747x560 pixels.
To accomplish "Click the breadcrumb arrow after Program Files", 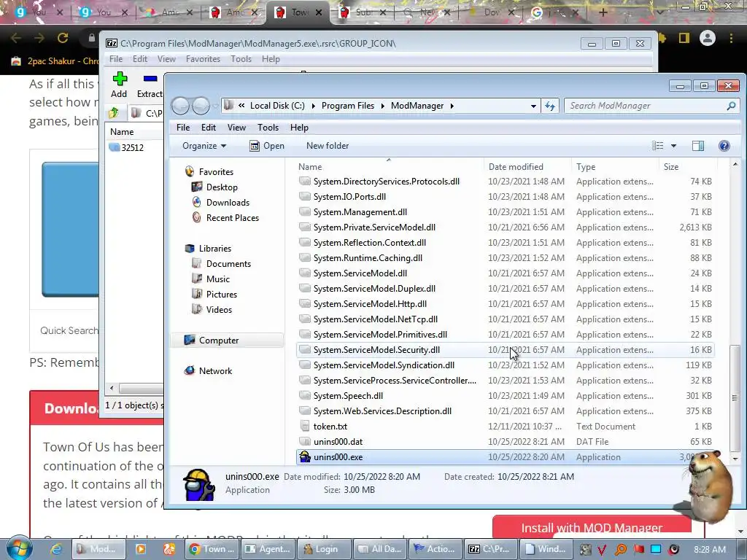I will tap(382, 106).
